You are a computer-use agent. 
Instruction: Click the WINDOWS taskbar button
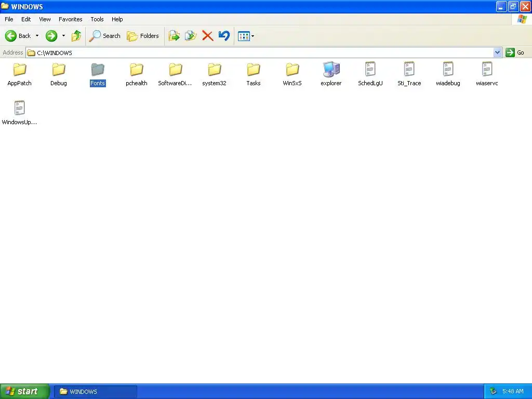96,392
